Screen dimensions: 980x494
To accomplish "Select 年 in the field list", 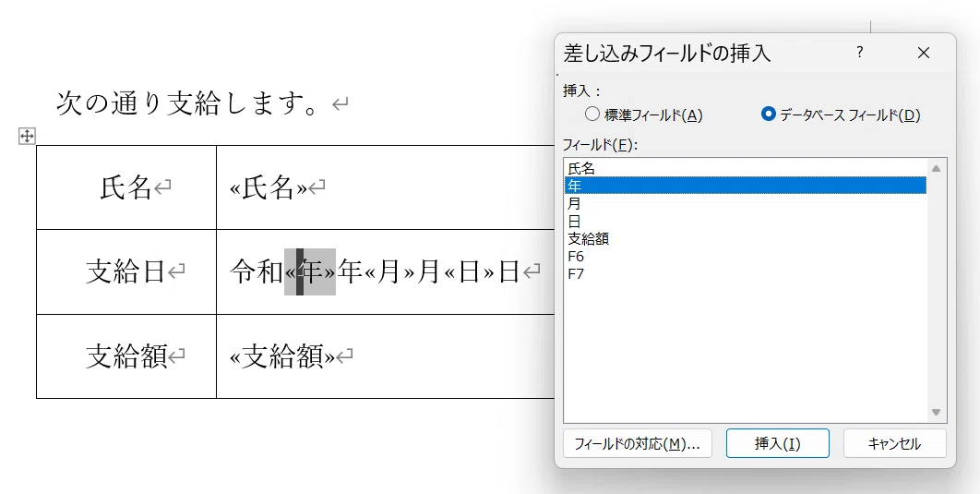I will point(745,186).
